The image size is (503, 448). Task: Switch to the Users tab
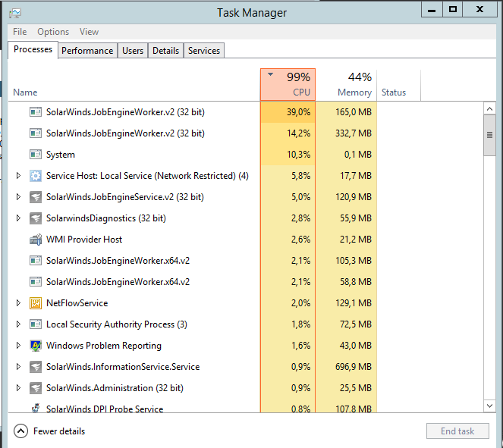pos(133,51)
